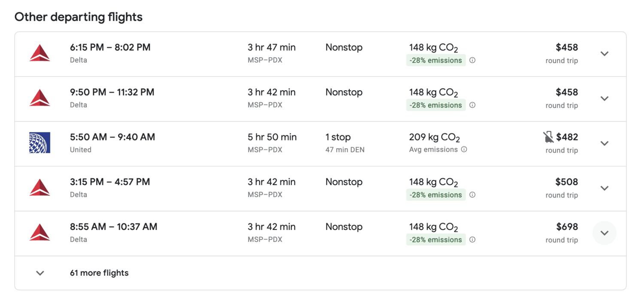The height and width of the screenshot is (299, 644).
Task: Click the info icon next to Avg emissions
Action: click(464, 149)
